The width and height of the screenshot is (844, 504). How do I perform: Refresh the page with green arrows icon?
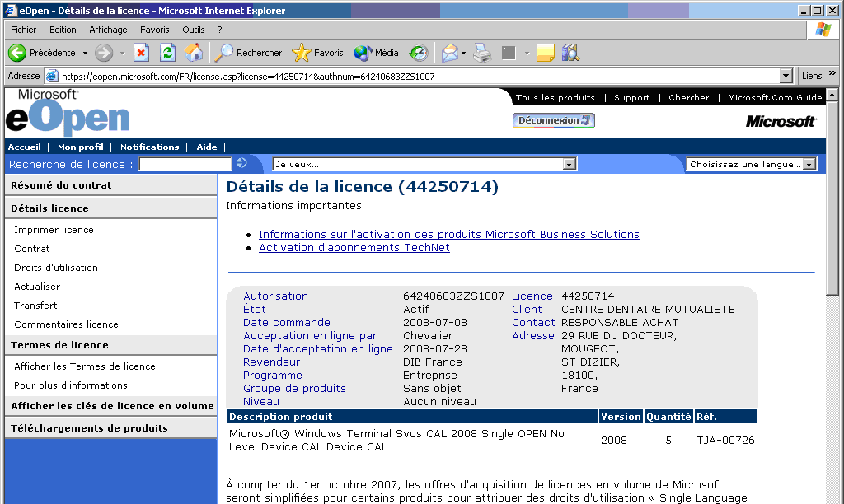(167, 53)
